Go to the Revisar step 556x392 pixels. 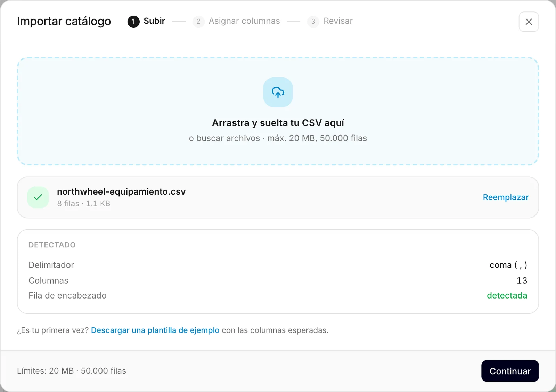330,21
